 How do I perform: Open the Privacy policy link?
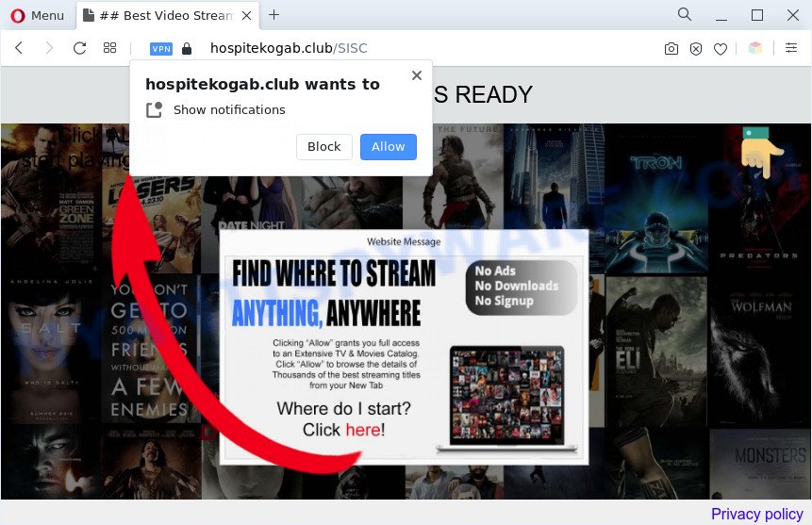click(756, 514)
